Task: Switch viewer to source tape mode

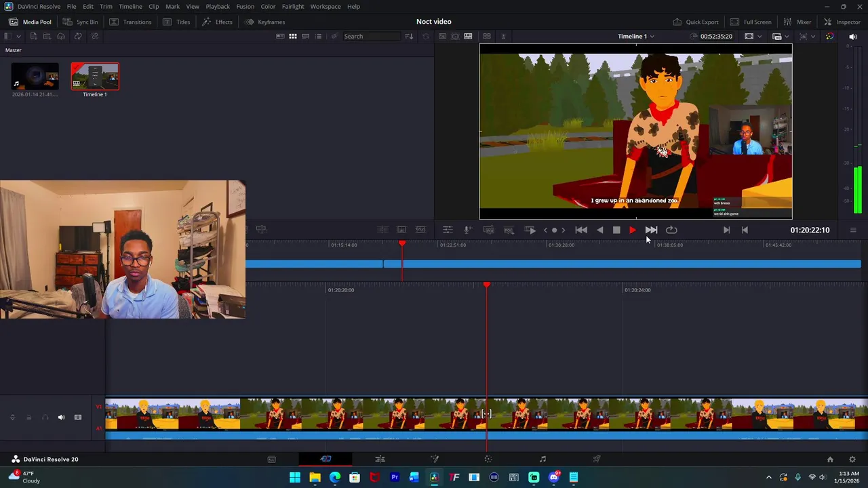Action: click(455, 36)
